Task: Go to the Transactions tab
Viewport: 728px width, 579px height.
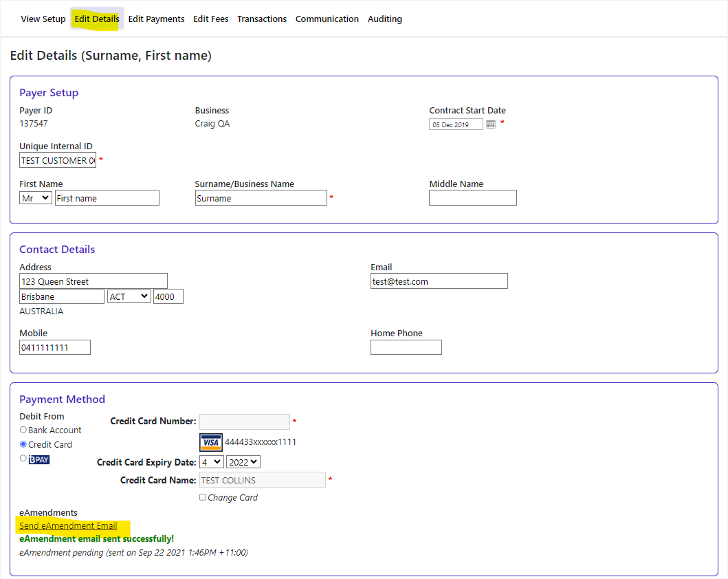Action: 262,19
